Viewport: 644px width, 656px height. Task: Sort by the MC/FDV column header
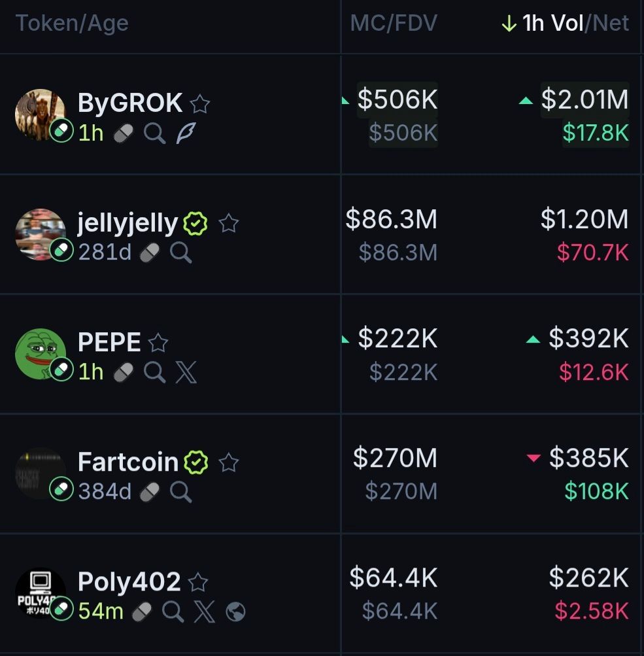click(x=394, y=24)
